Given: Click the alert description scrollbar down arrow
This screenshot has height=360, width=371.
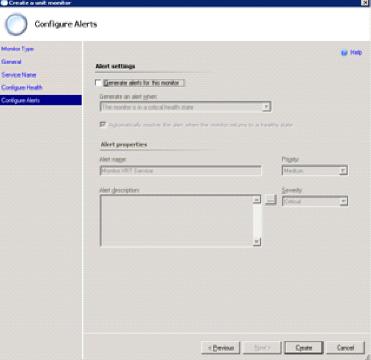Looking at the screenshot, I should tap(257, 242).
